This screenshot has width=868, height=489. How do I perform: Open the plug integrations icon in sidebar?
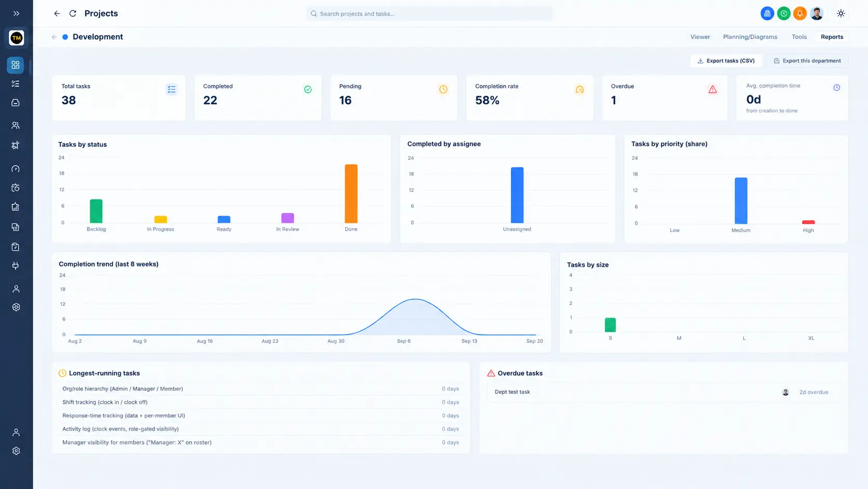pos(16,266)
